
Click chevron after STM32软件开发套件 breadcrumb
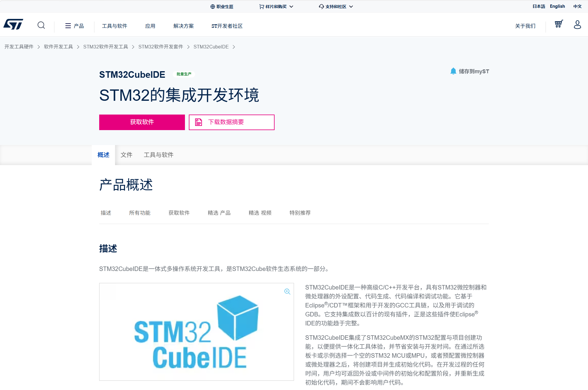[188, 47]
